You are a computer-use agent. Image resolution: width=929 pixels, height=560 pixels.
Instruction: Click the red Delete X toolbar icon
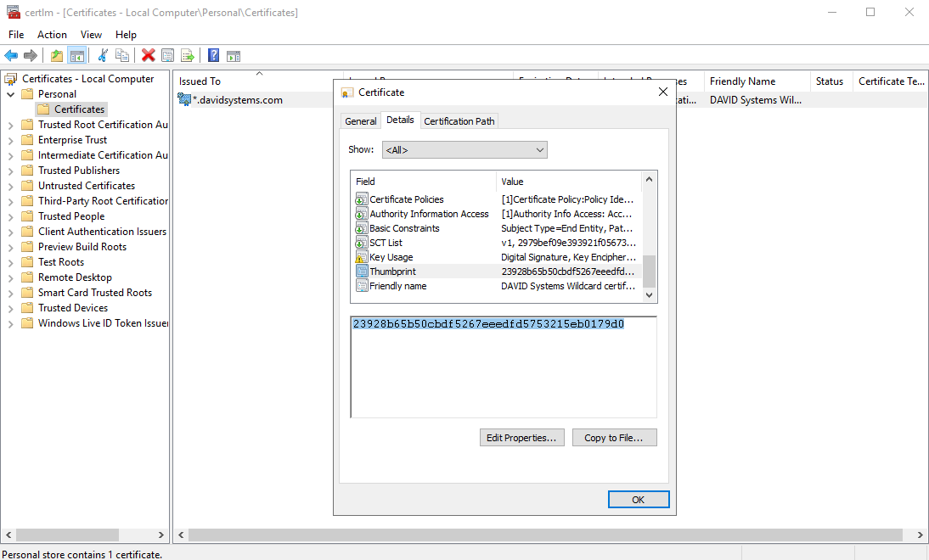[x=149, y=56]
